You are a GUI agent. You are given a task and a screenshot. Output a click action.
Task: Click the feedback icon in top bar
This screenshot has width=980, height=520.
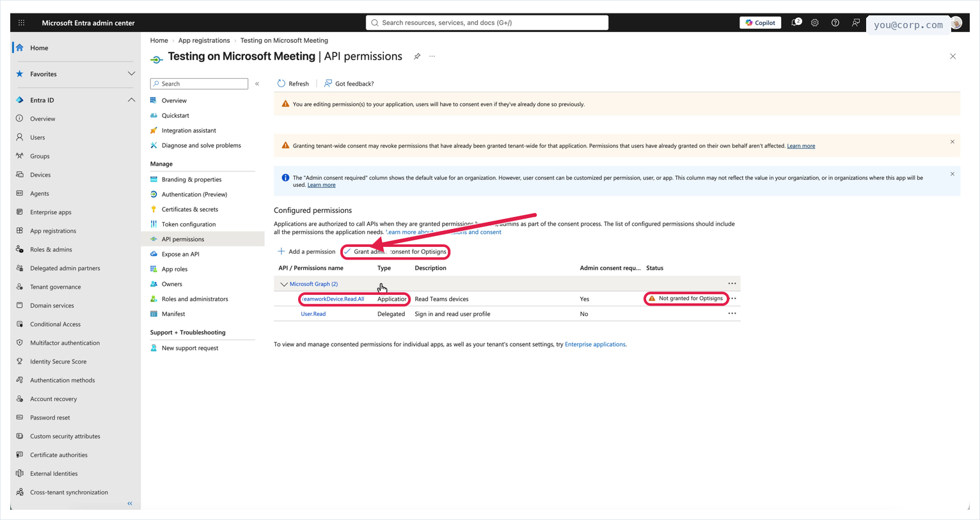pyautogui.click(x=856, y=22)
